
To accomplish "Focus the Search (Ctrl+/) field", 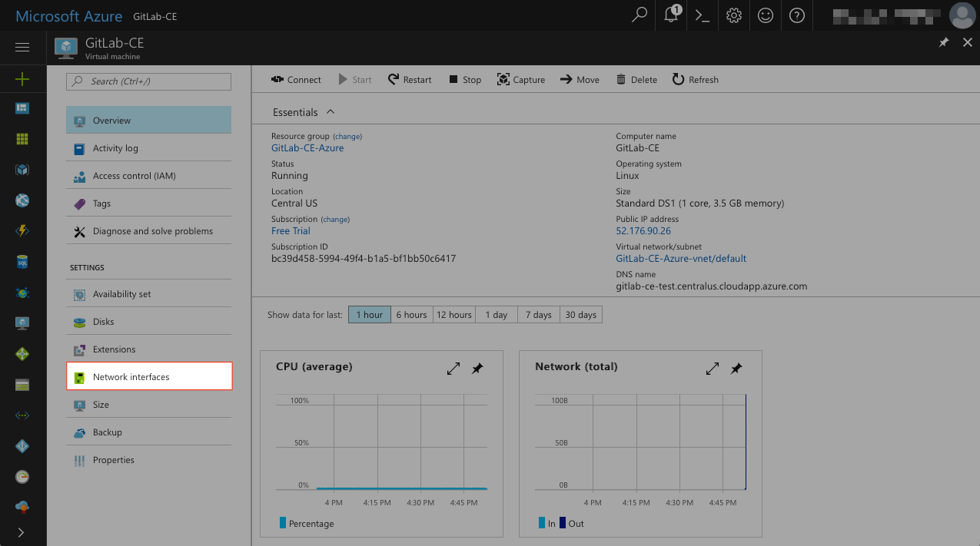I will point(149,81).
